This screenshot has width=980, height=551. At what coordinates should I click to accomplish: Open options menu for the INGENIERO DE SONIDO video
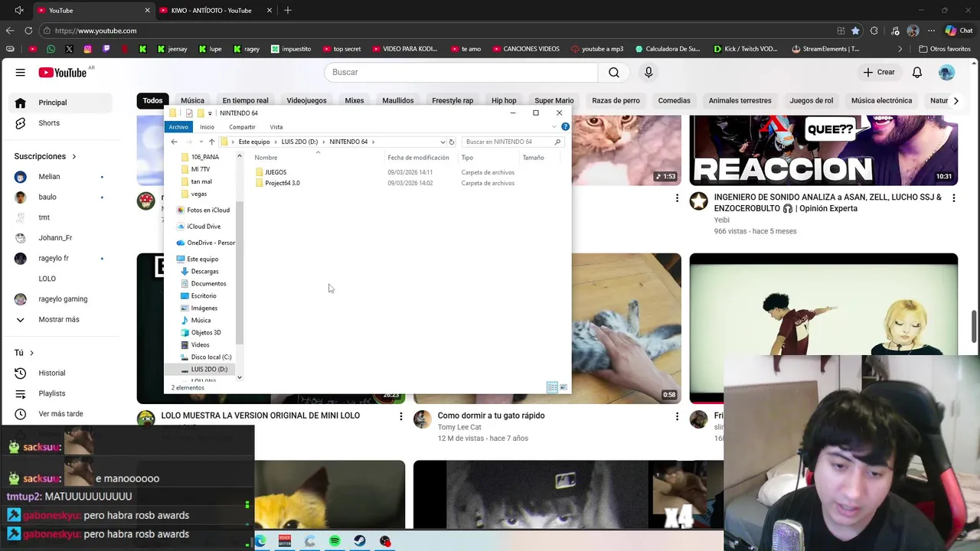(x=953, y=198)
